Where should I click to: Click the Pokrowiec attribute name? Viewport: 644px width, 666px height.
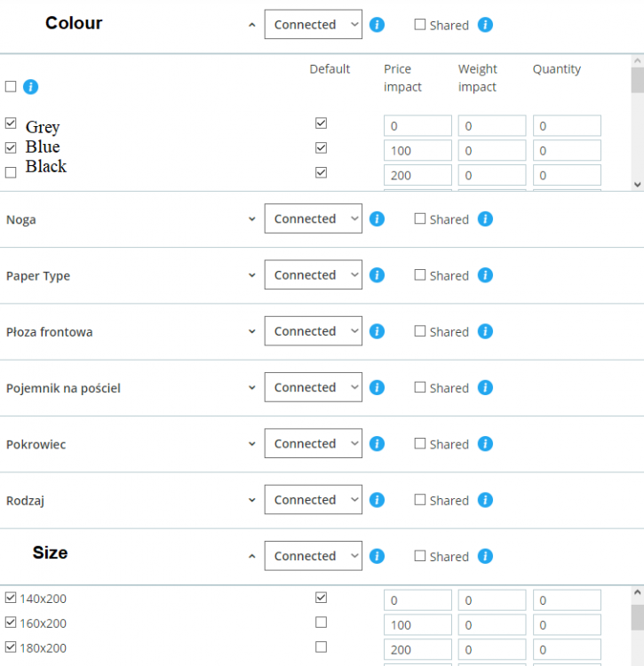[36, 444]
